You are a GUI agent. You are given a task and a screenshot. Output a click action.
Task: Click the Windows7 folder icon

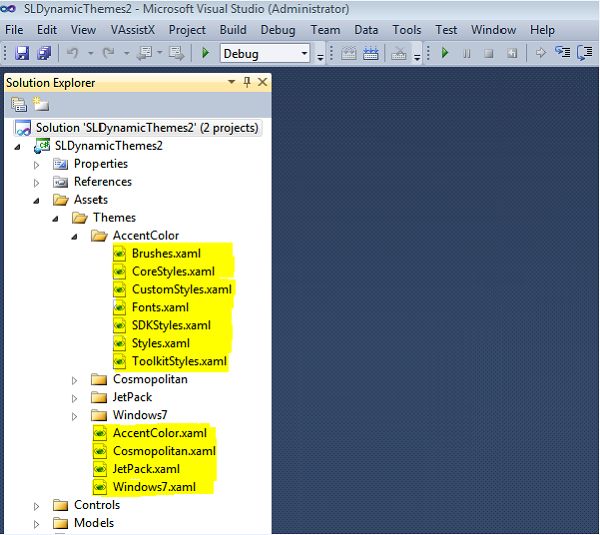pos(99,415)
